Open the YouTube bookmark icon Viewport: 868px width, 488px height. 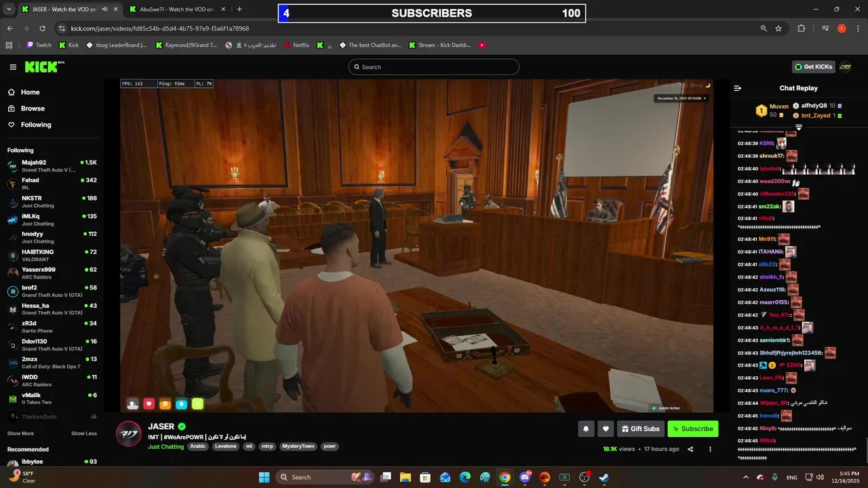(481, 45)
